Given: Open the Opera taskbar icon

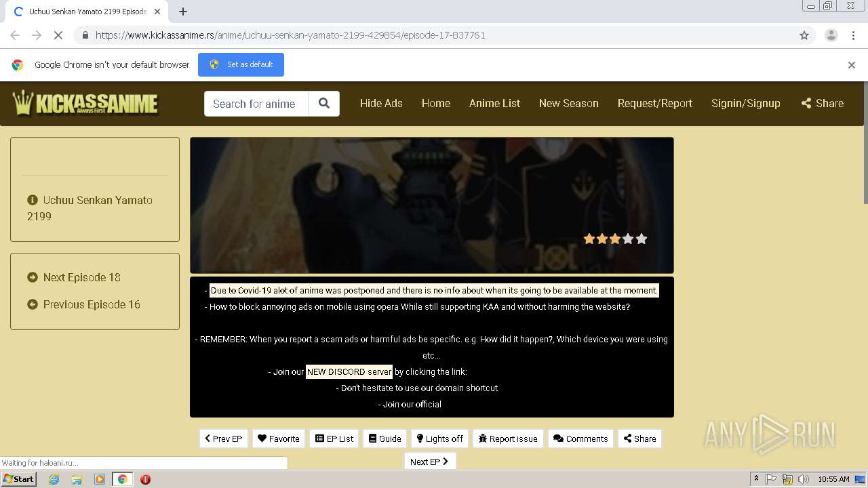Looking at the screenshot, I should pyautogui.click(x=145, y=479).
